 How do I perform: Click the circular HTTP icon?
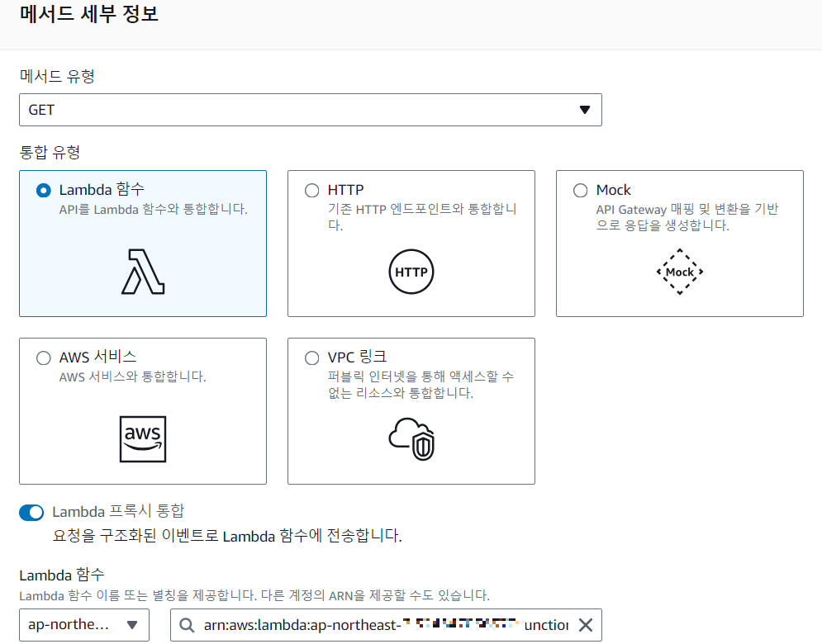coord(411,272)
